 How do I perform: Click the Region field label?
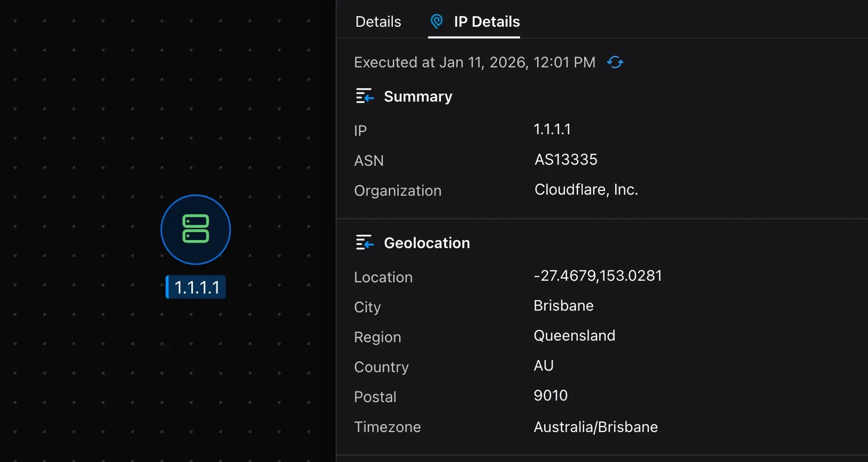pyautogui.click(x=377, y=337)
